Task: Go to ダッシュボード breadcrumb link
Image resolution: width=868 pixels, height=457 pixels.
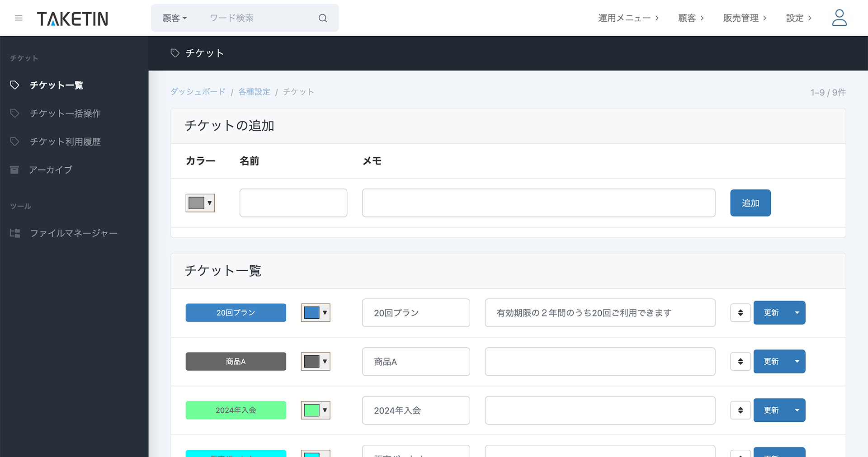Action: [198, 92]
